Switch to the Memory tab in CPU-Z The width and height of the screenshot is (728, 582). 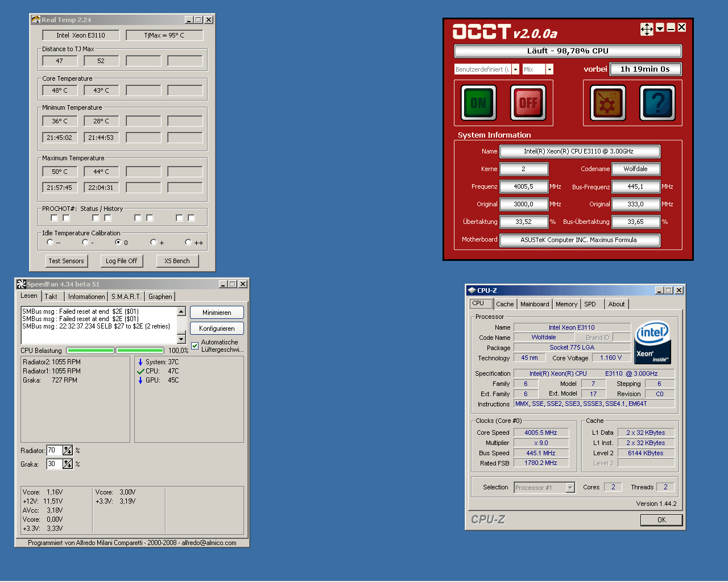click(566, 304)
